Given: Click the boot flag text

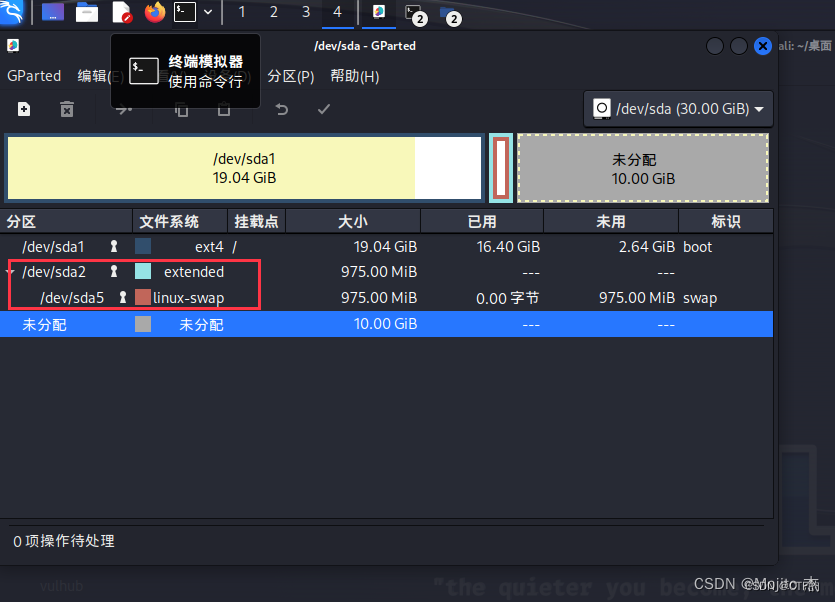Looking at the screenshot, I should pyautogui.click(x=698, y=247).
